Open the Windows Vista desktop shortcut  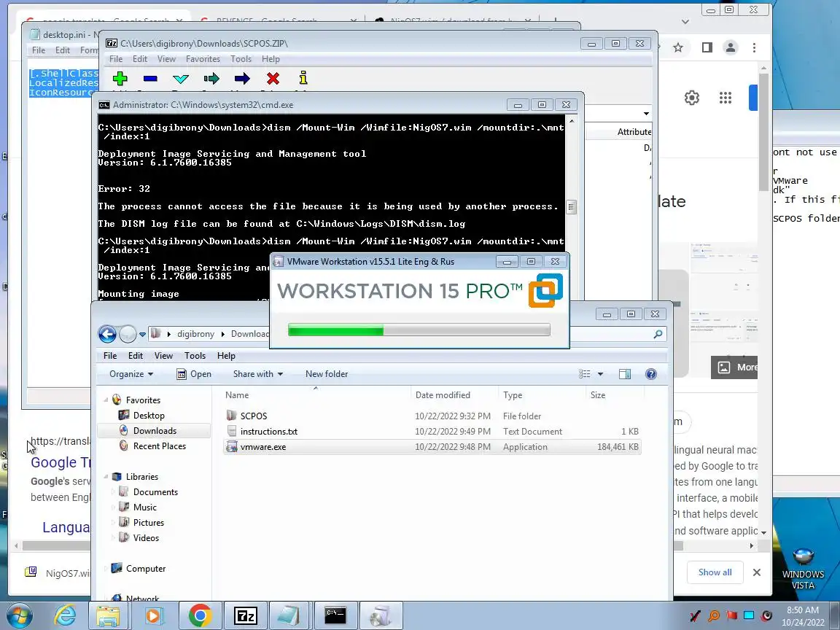click(x=803, y=569)
